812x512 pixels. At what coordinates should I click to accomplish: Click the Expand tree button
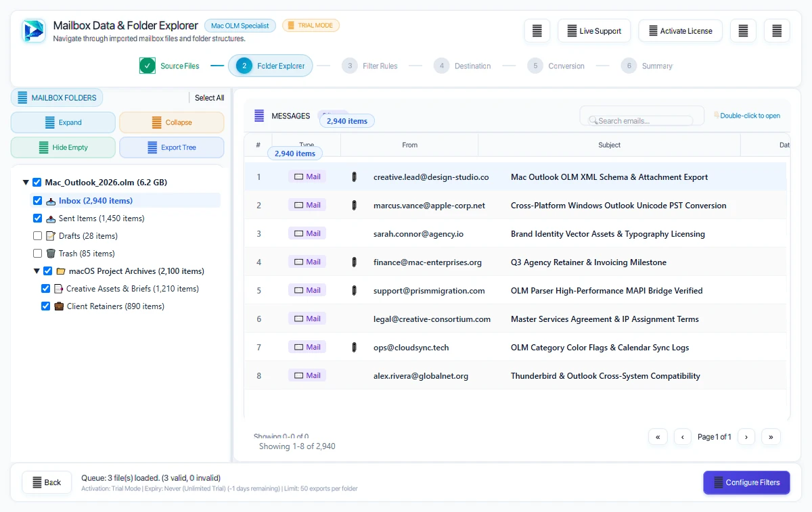tap(63, 122)
